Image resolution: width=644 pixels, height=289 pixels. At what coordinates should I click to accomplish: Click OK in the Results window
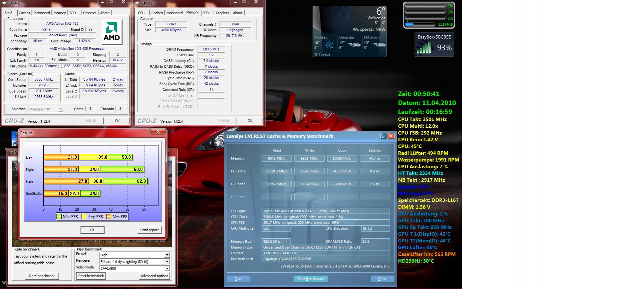click(92, 230)
